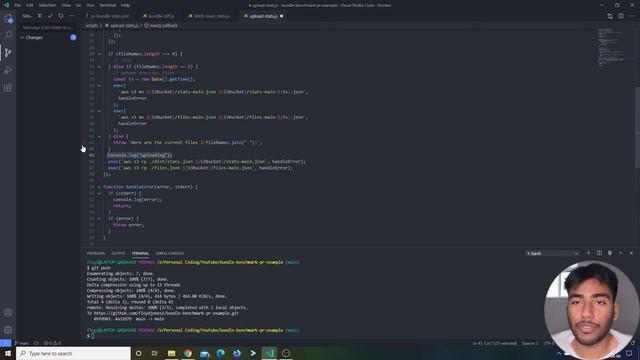Open source control More Actions ellipsis
This screenshot has width=640, height=360.
(72, 16)
